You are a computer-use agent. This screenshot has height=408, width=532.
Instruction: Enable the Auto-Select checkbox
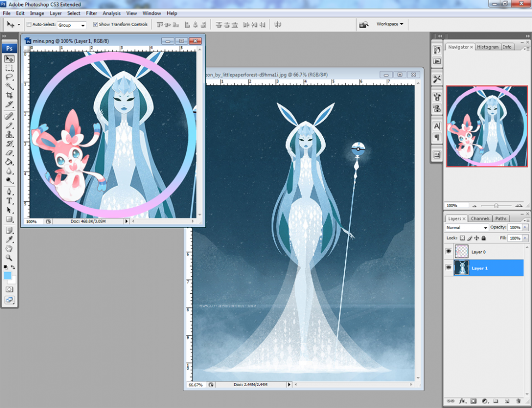[29, 24]
